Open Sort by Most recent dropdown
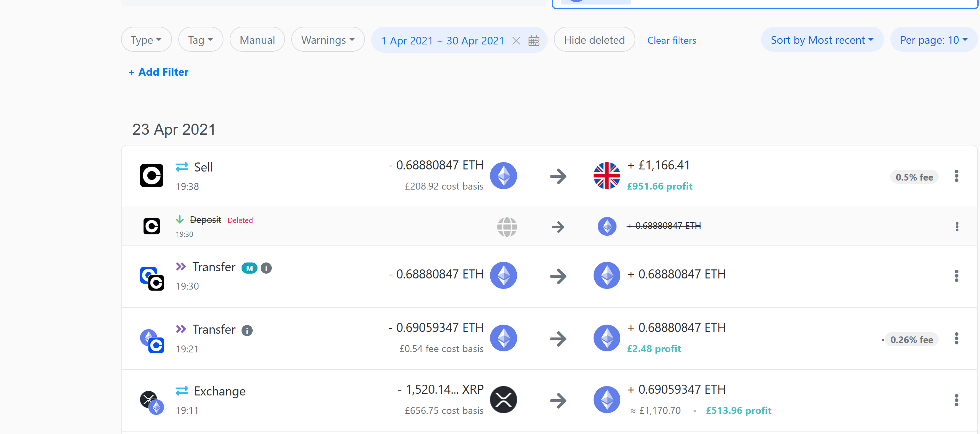 pyautogui.click(x=822, y=40)
